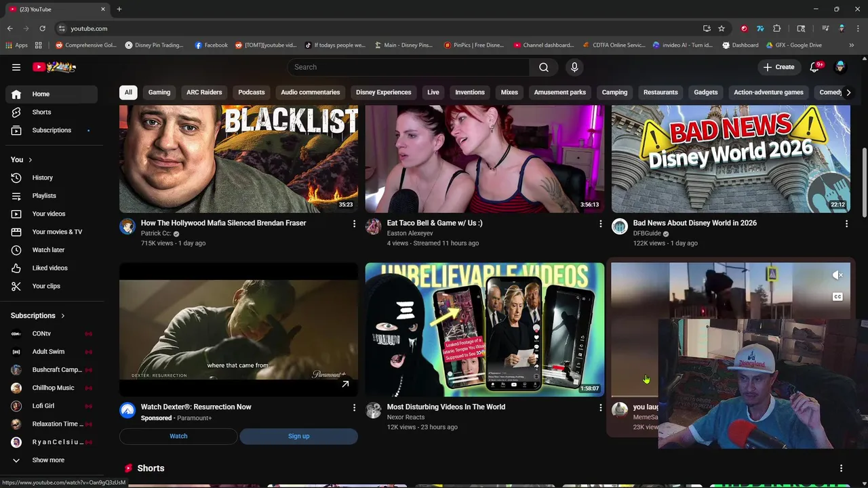The height and width of the screenshot is (488, 868).
Task: Open the Unbelievable Videos thumbnail
Action: (x=485, y=329)
